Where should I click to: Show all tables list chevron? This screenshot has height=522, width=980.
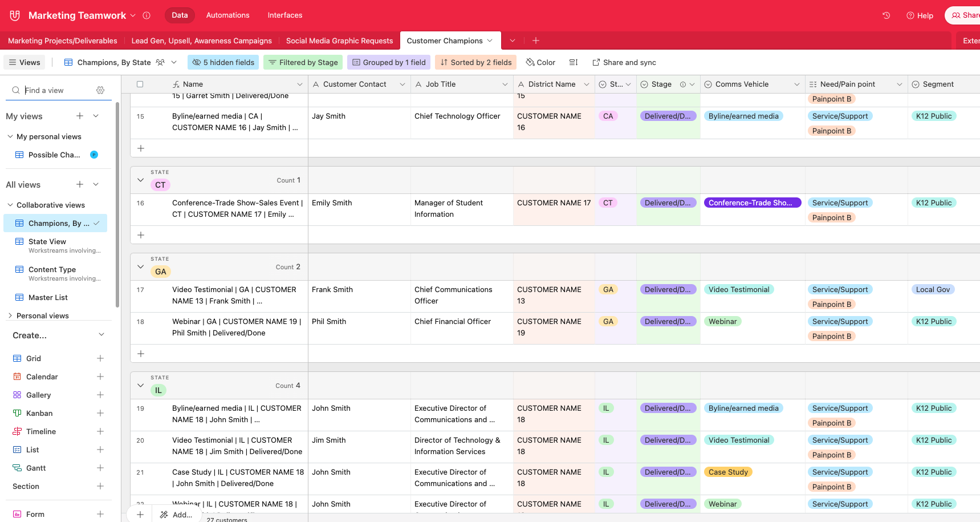513,41
